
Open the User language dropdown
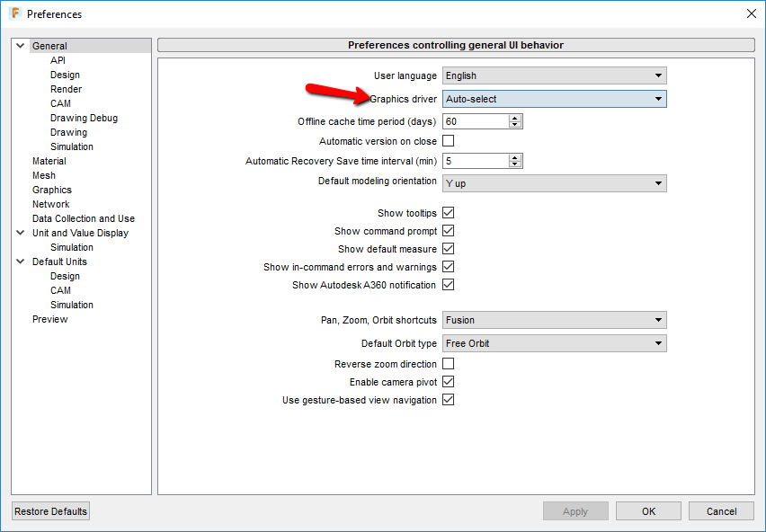click(555, 75)
